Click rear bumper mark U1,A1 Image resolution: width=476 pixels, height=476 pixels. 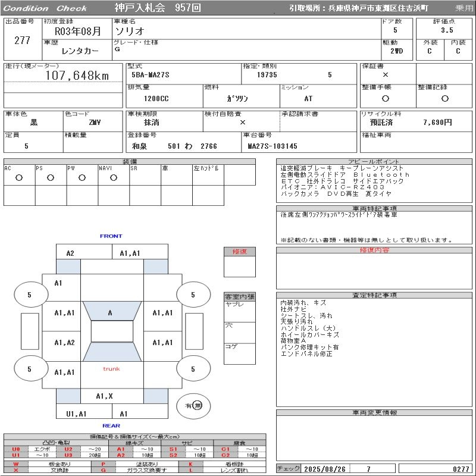click(x=77, y=414)
